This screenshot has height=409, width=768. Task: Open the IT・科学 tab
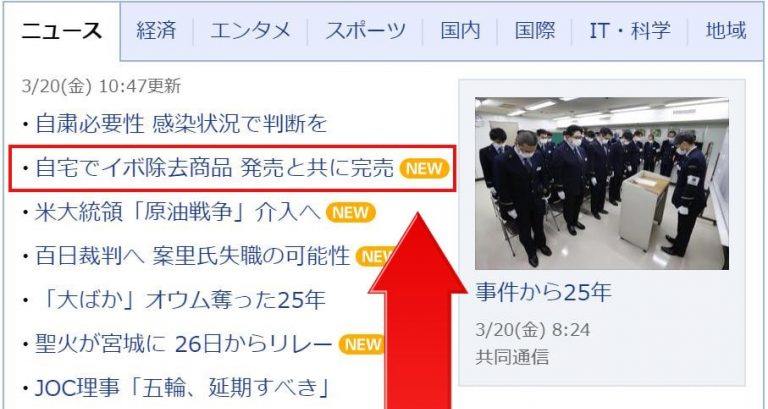[x=629, y=31]
